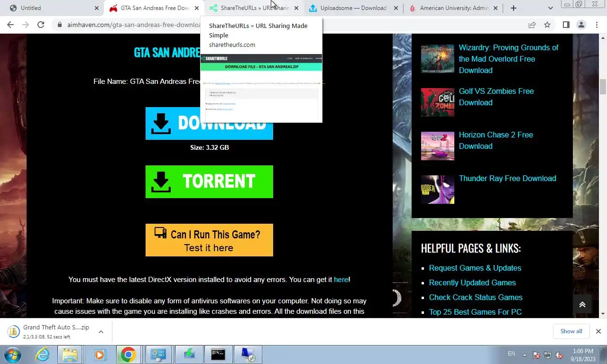Expand the download item options chevron

tap(101, 332)
